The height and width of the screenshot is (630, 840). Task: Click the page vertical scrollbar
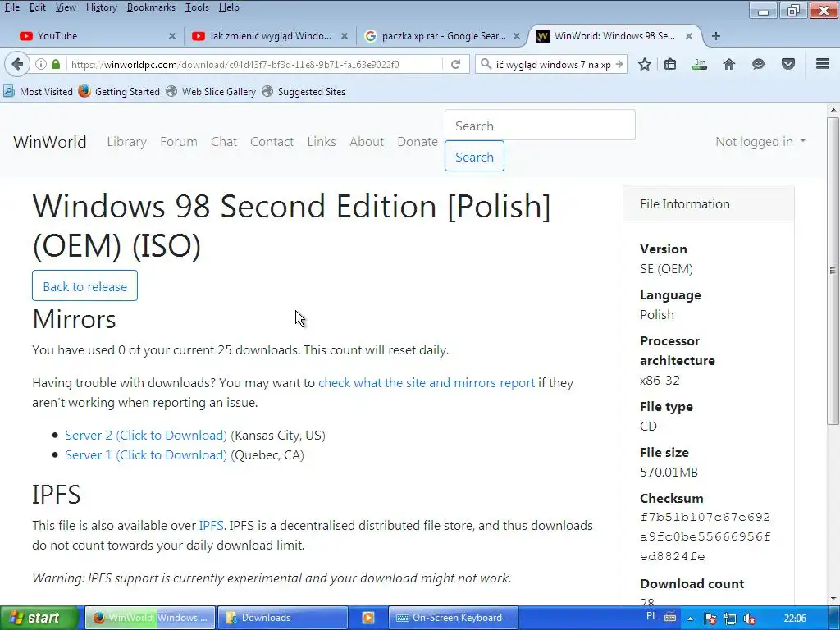tap(833, 271)
